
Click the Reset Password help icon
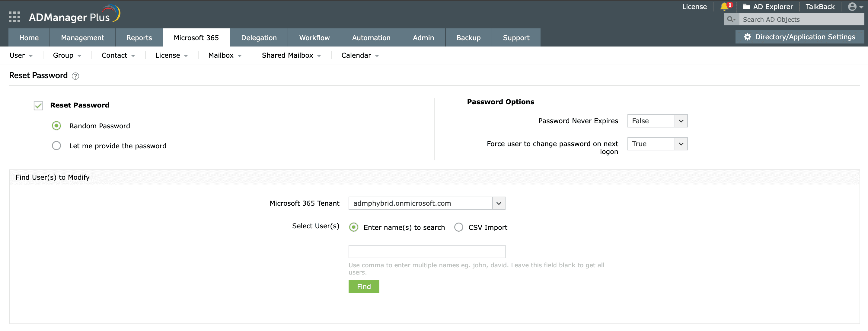coord(75,76)
